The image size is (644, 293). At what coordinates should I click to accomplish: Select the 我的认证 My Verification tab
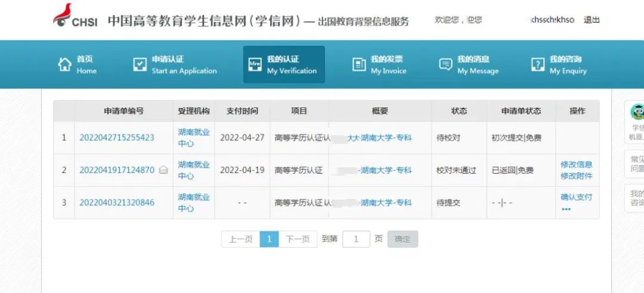click(x=284, y=64)
